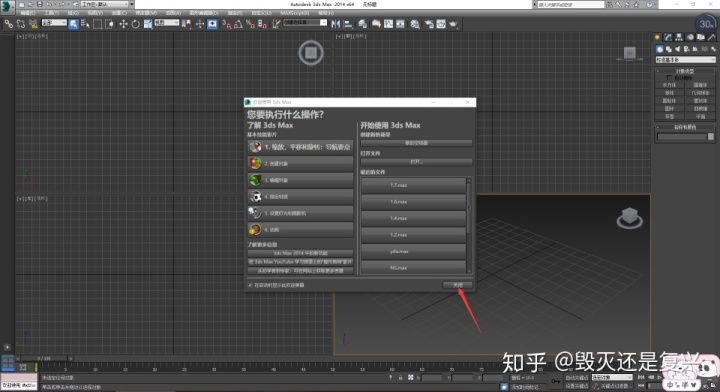Activate the Select and Rotate tool

point(135,24)
